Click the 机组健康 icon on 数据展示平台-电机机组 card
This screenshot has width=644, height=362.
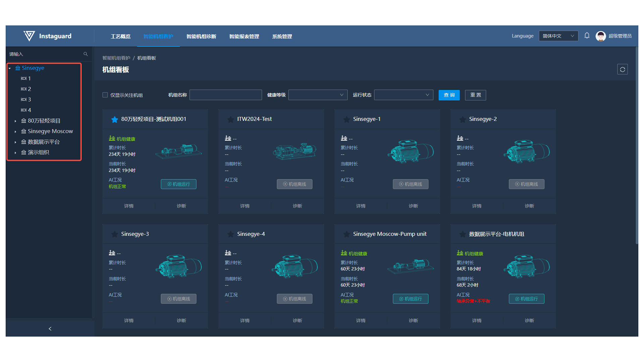(460, 253)
